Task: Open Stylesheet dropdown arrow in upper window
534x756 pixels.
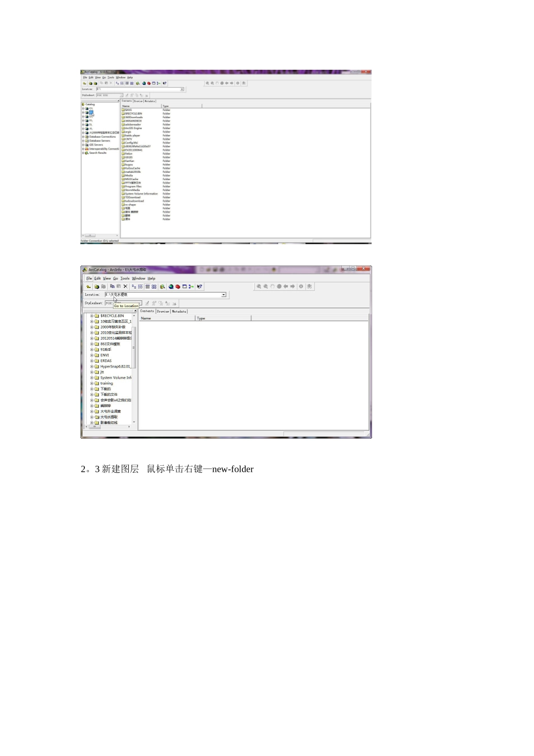Action: (x=121, y=95)
